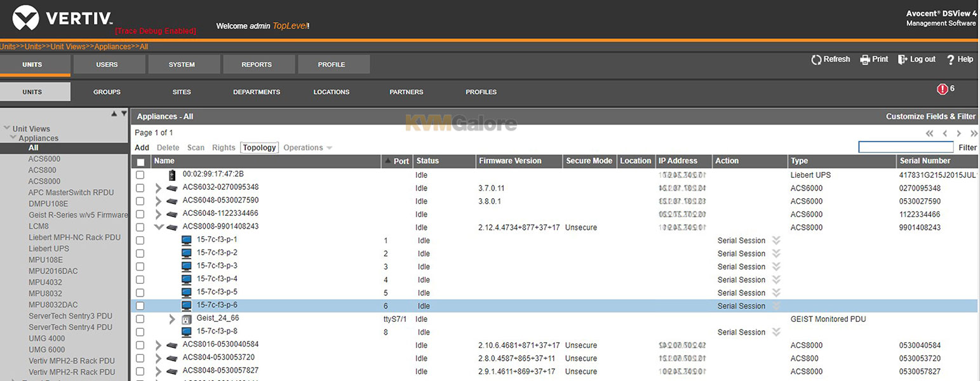Click the appliance icon for ACS804-0530053720
This screenshot has width=980, height=381.
coord(171,358)
